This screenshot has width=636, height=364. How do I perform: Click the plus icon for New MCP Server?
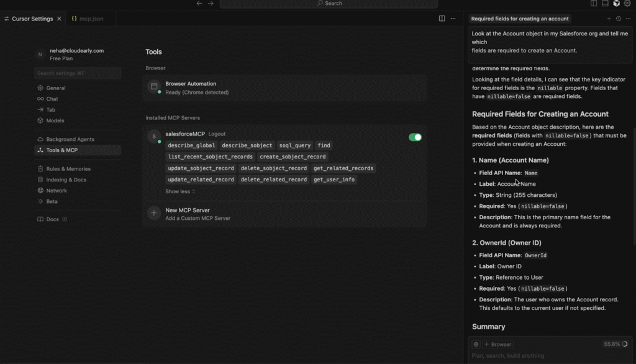(154, 214)
